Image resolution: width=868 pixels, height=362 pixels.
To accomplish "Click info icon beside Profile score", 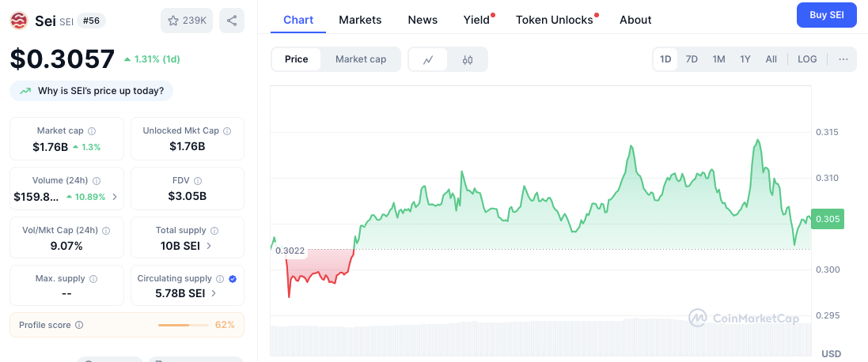I will [79, 325].
